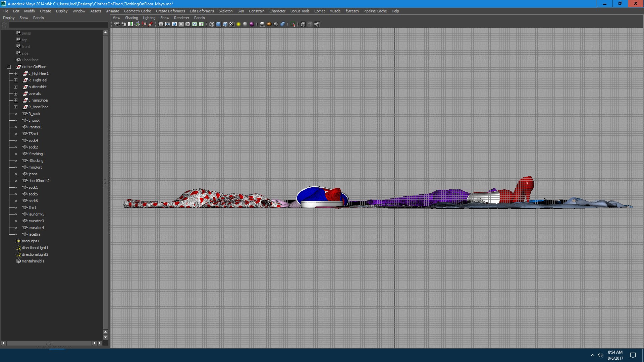Click smooth shade all cube icon
This screenshot has width=644, height=362.
218,24
